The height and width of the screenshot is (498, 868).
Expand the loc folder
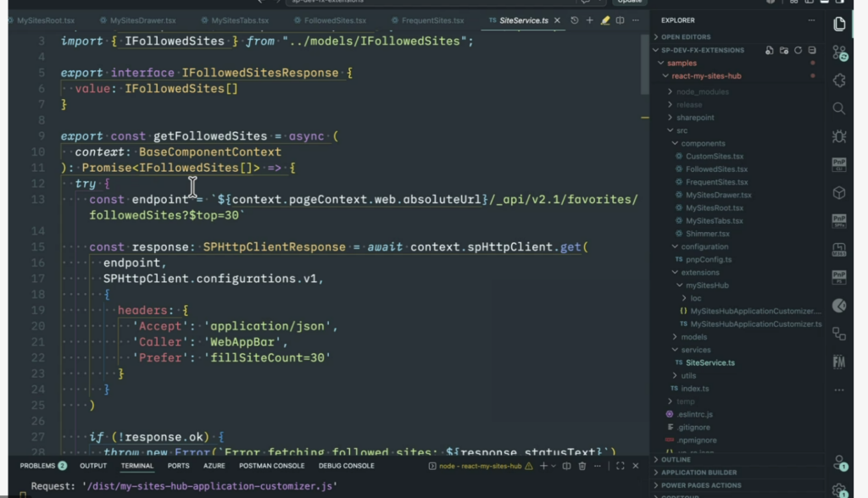pyautogui.click(x=696, y=298)
